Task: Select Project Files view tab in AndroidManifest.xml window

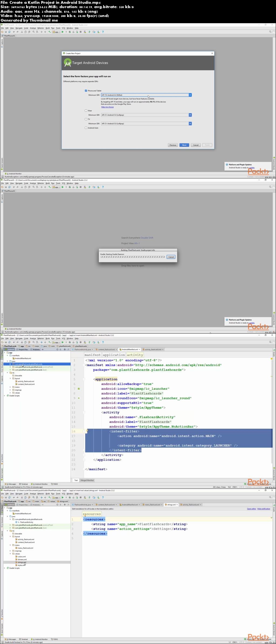Action: coord(22,350)
